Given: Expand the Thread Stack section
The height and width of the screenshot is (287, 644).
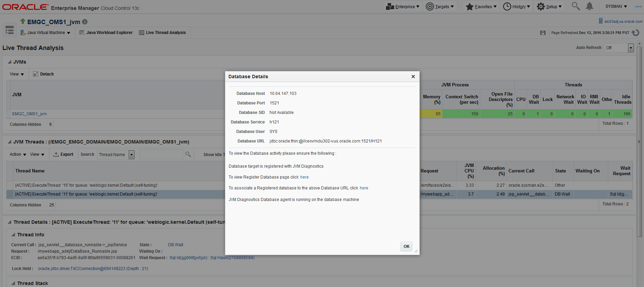Looking at the screenshot, I should (13, 284).
